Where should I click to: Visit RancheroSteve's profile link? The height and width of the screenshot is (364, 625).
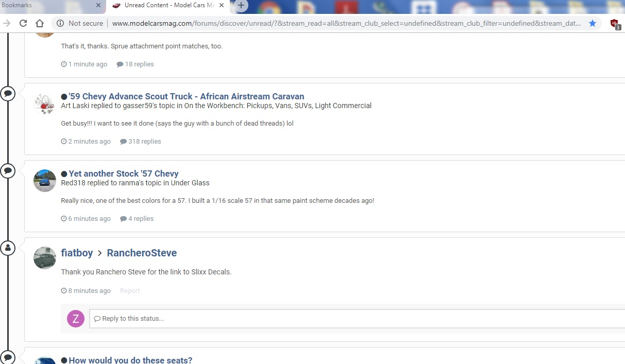click(142, 253)
